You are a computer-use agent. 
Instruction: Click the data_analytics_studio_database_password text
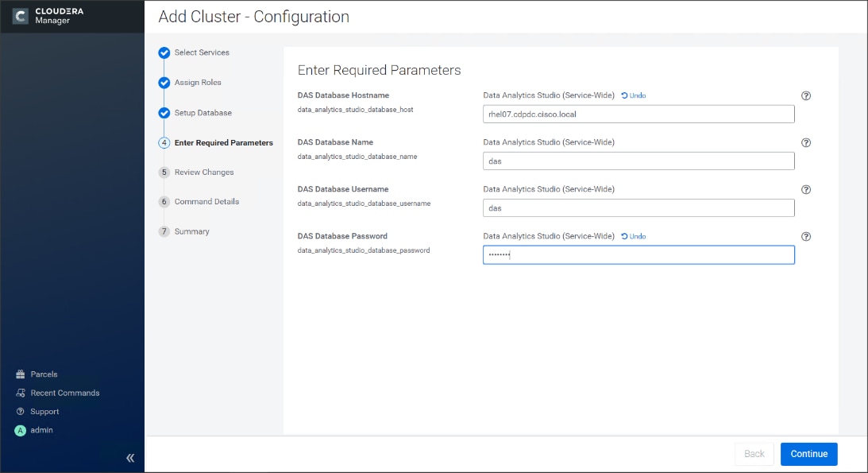[x=363, y=250]
